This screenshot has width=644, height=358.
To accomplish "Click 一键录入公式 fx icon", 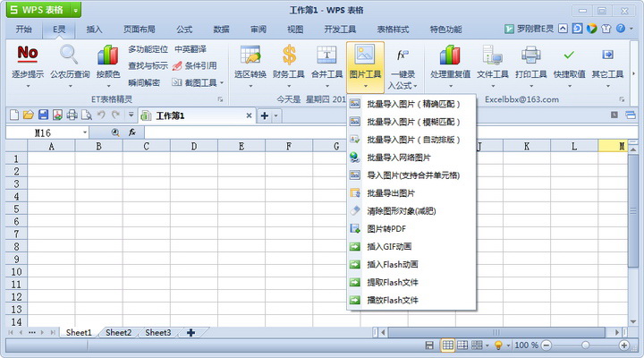I will tap(402, 55).
